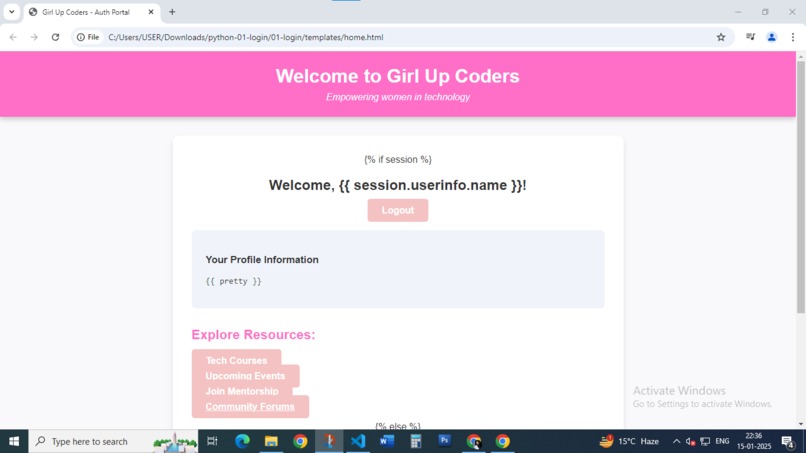Launch Microsoft Edge from the taskbar

pyautogui.click(x=242, y=441)
